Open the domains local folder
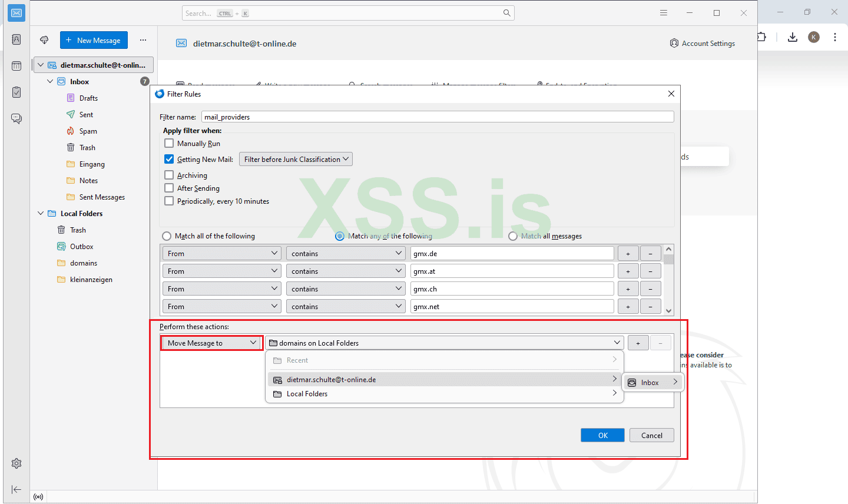Viewport: 848px width, 504px height. tap(84, 263)
